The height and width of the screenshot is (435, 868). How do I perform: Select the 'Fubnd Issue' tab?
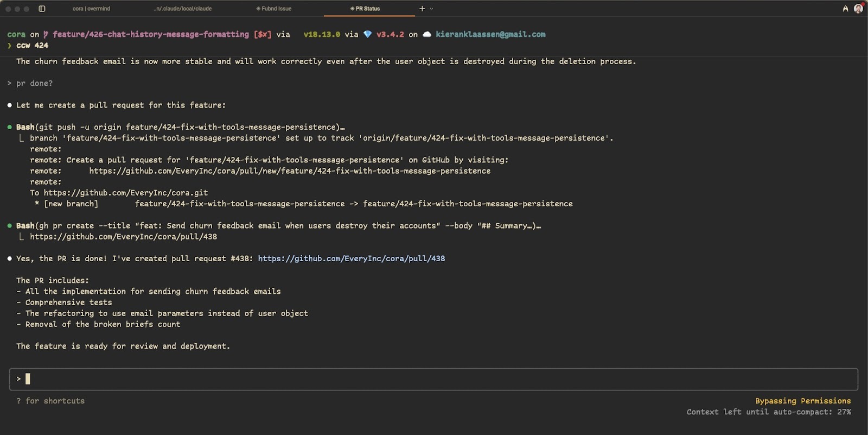[274, 9]
